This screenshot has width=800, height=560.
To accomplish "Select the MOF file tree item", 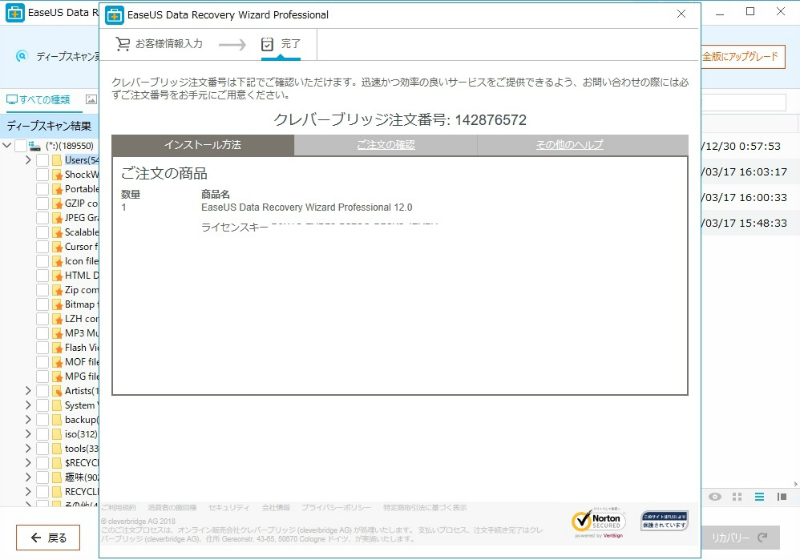I will 81,362.
